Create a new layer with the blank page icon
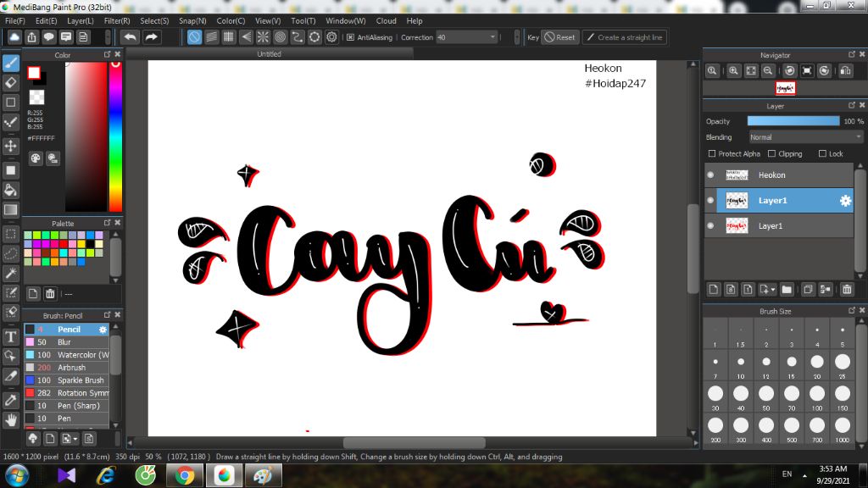Image resolution: width=868 pixels, height=488 pixels. click(714, 290)
